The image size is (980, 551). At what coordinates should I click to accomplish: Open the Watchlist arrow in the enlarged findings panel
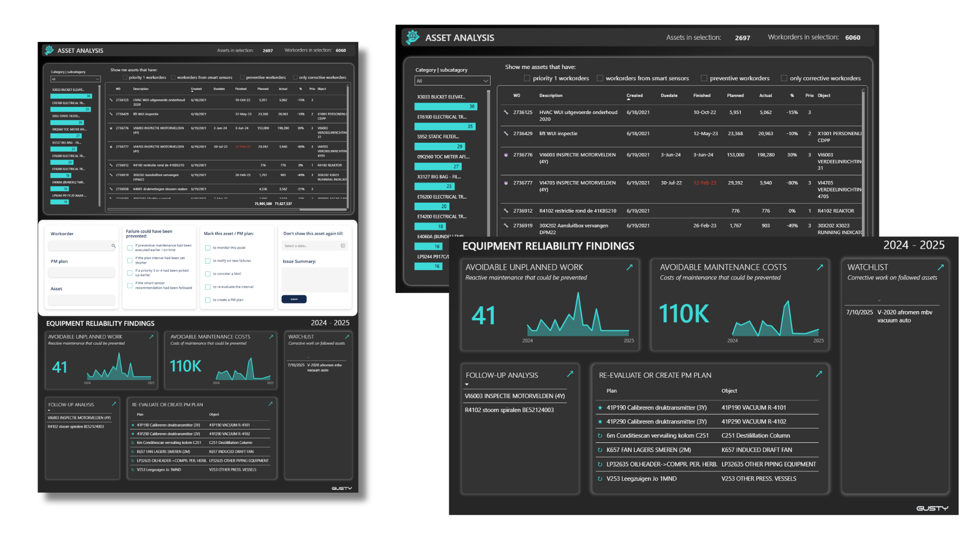(x=941, y=267)
